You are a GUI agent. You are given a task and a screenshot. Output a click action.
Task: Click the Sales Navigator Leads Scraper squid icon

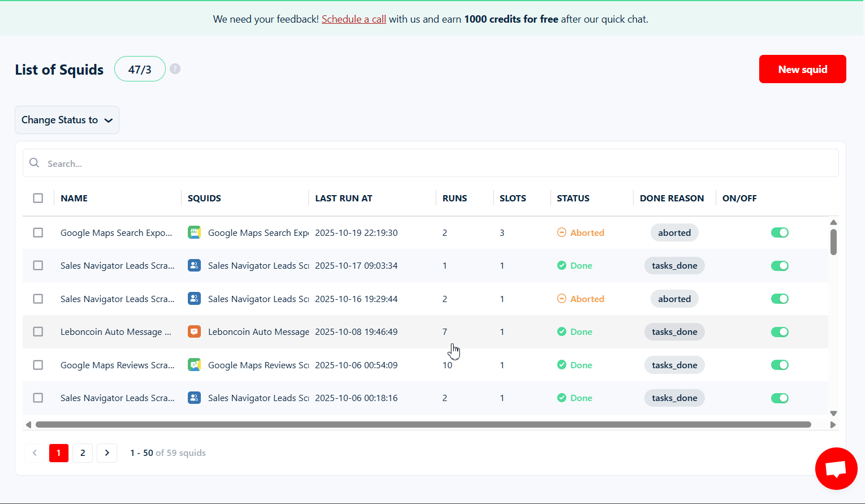coord(194,265)
